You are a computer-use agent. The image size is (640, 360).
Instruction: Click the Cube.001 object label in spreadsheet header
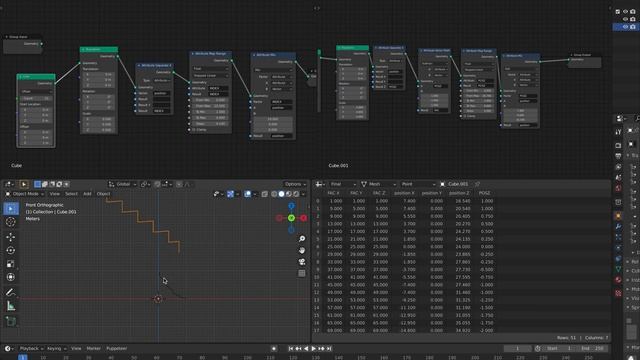click(x=458, y=184)
